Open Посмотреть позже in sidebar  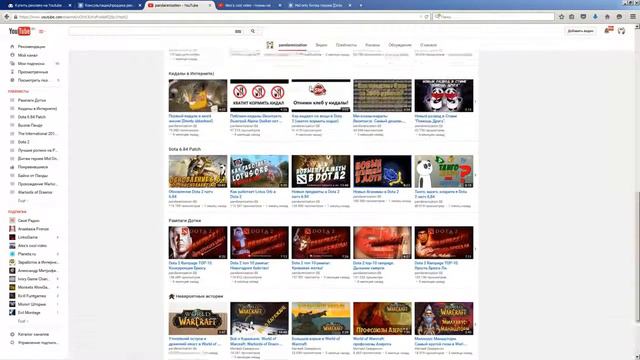(x=34, y=80)
